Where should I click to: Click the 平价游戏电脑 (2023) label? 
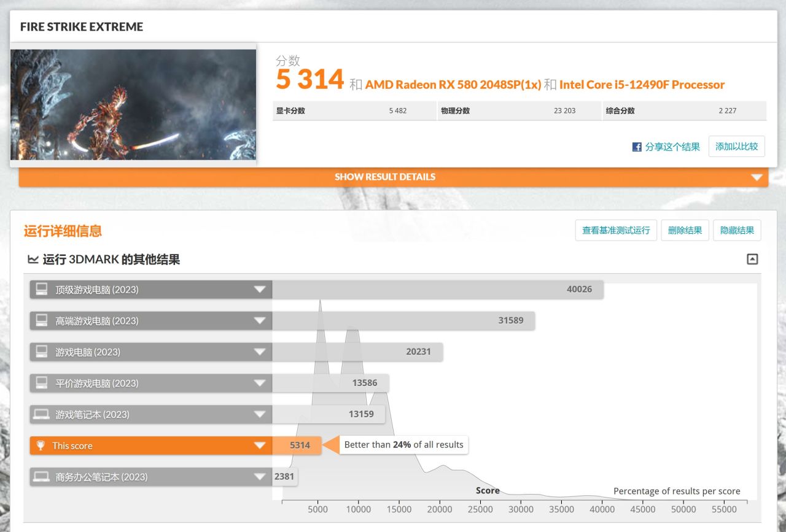pos(97,384)
